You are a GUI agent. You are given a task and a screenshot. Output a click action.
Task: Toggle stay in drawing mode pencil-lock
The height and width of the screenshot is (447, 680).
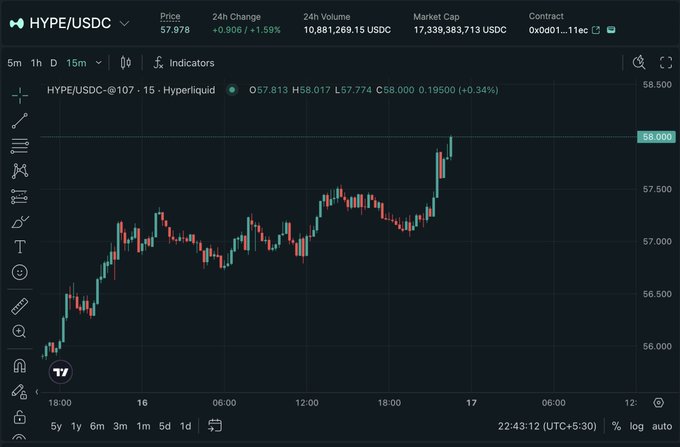(20, 392)
